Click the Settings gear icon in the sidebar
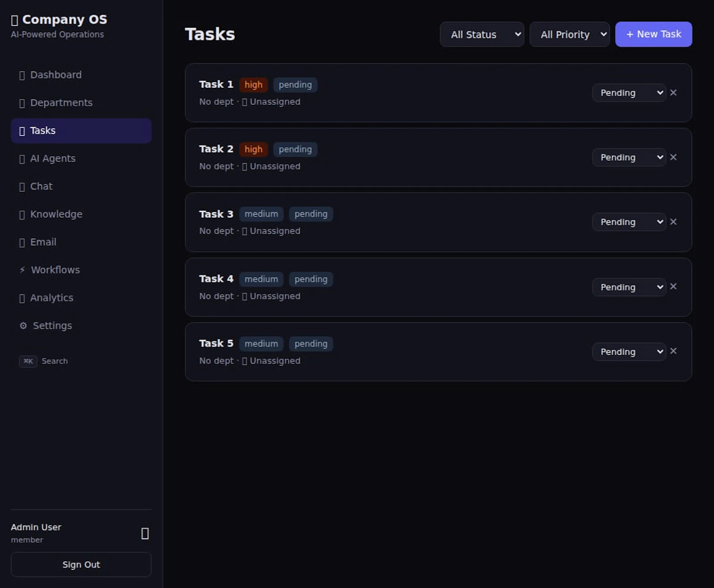Image resolution: width=714 pixels, height=588 pixels. tap(23, 326)
